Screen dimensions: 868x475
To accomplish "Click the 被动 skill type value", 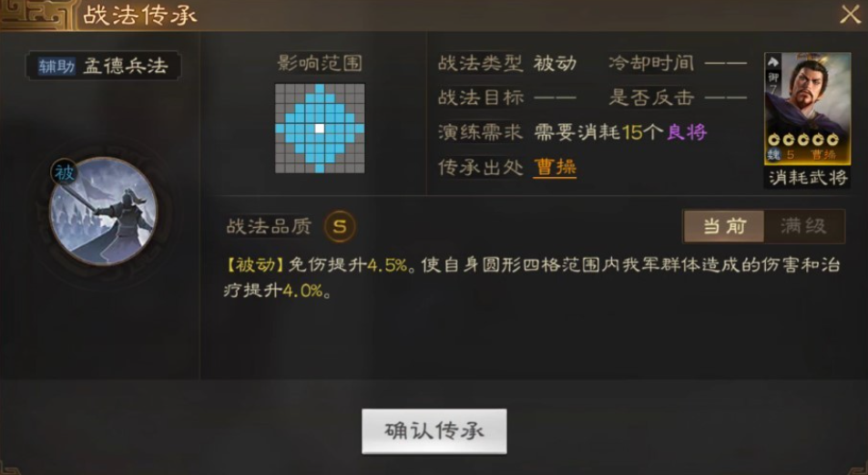I will point(555,63).
